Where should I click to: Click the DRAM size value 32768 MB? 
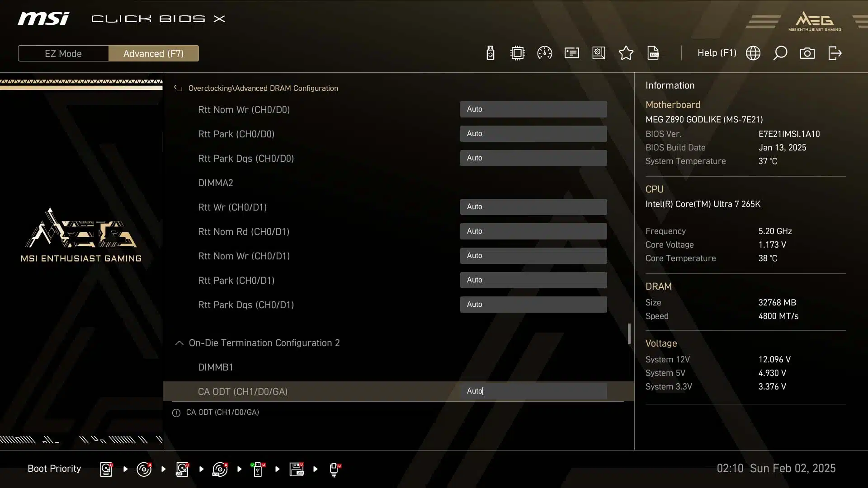tap(777, 303)
